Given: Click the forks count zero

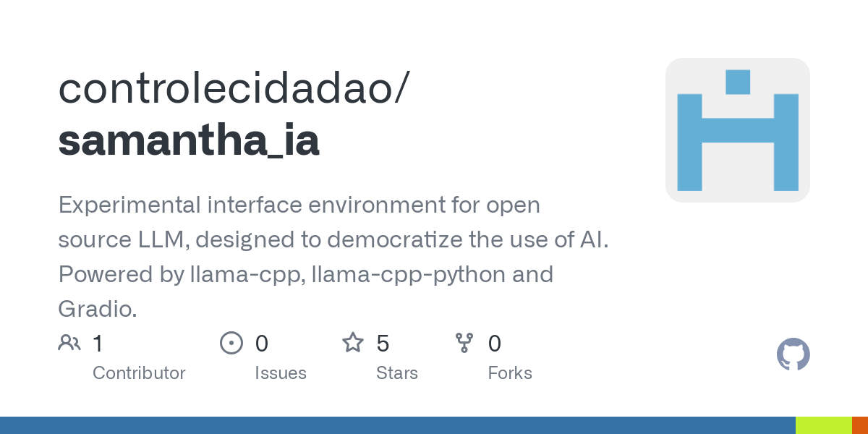Looking at the screenshot, I should (x=495, y=344).
